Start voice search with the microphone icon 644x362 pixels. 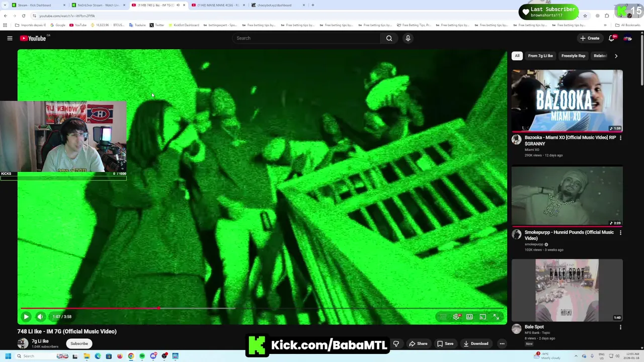408,38
